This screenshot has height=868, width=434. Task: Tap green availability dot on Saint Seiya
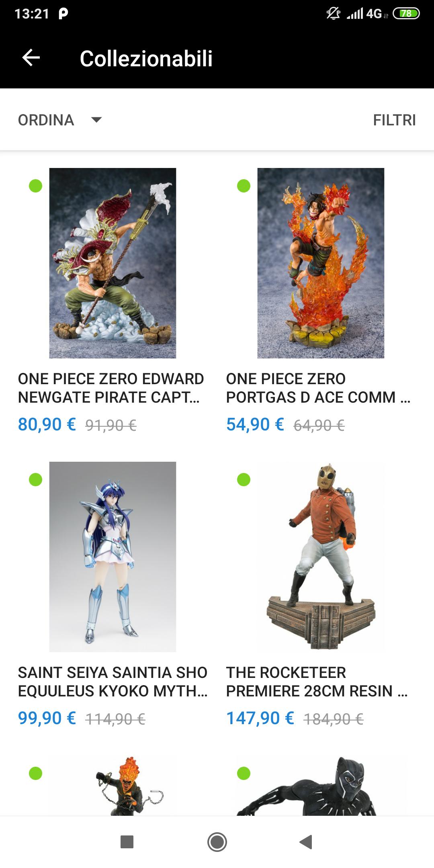35,479
